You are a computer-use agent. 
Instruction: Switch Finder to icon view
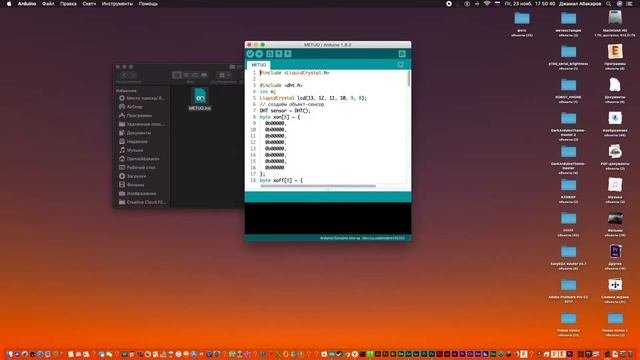click(x=177, y=75)
